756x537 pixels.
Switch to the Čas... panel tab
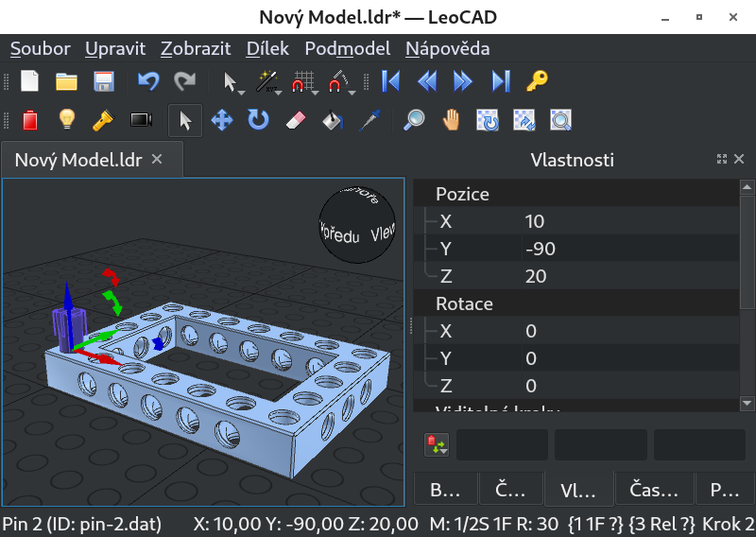pos(654,489)
